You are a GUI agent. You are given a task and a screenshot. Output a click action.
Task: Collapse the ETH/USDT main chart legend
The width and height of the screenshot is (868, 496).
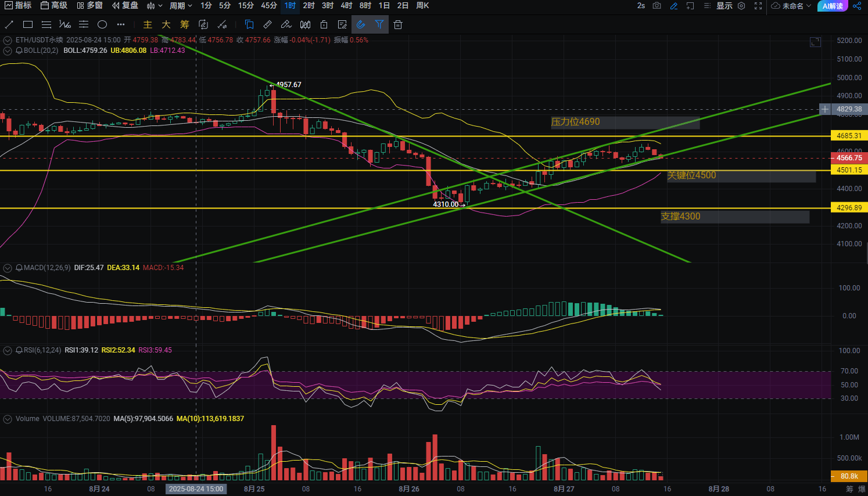(x=8, y=40)
